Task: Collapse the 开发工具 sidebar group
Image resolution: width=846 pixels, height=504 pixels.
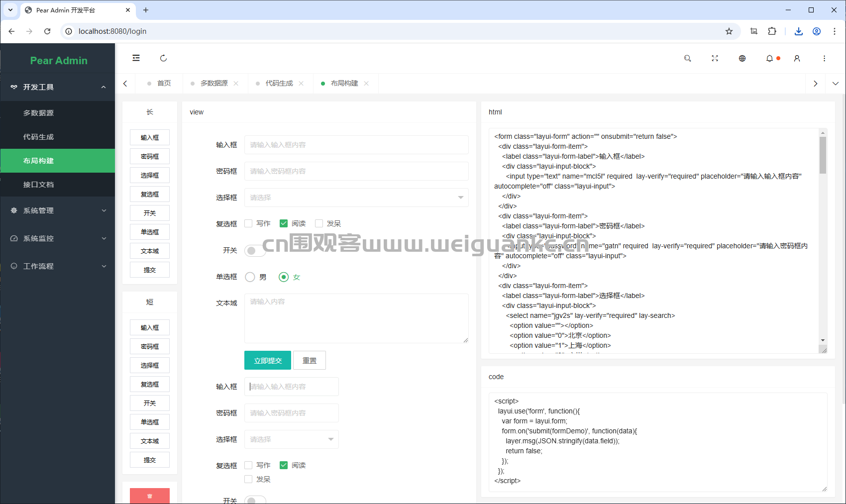Action: click(x=58, y=87)
